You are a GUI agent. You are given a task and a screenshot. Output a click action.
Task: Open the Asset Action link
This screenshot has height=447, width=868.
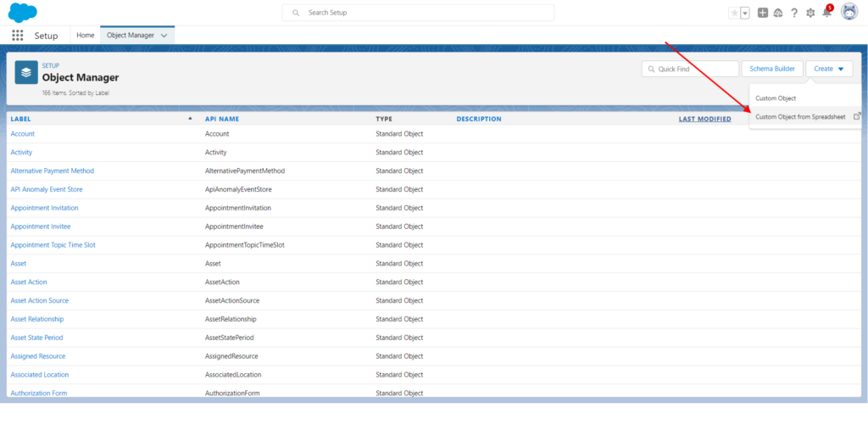point(29,282)
